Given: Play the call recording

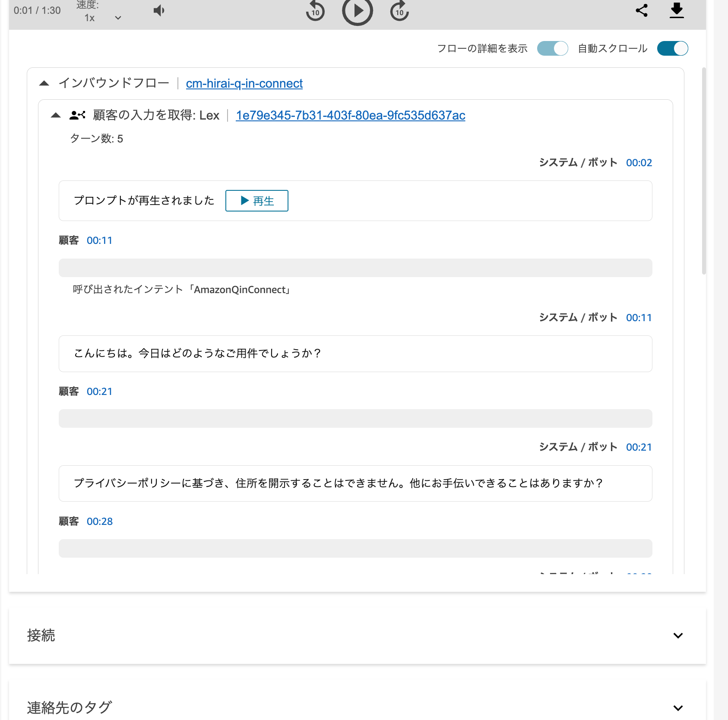Looking at the screenshot, I should coord(357,11).
